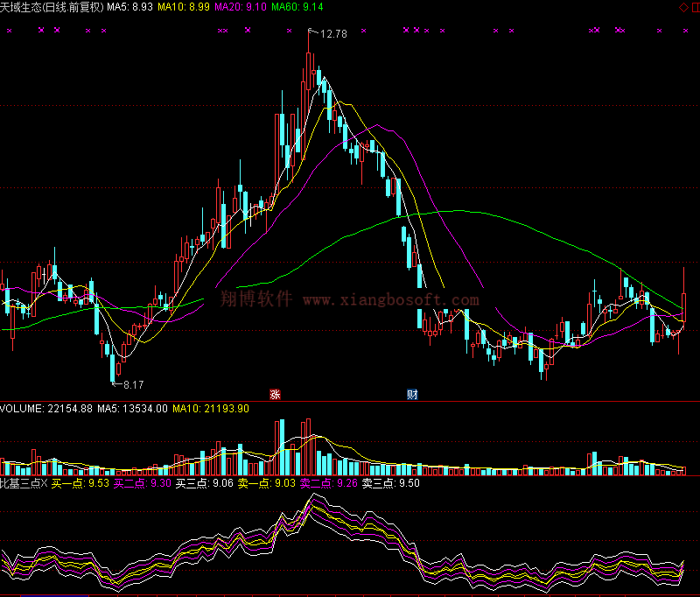Select the magenta MA20: 9.10 label

point(241,7)
